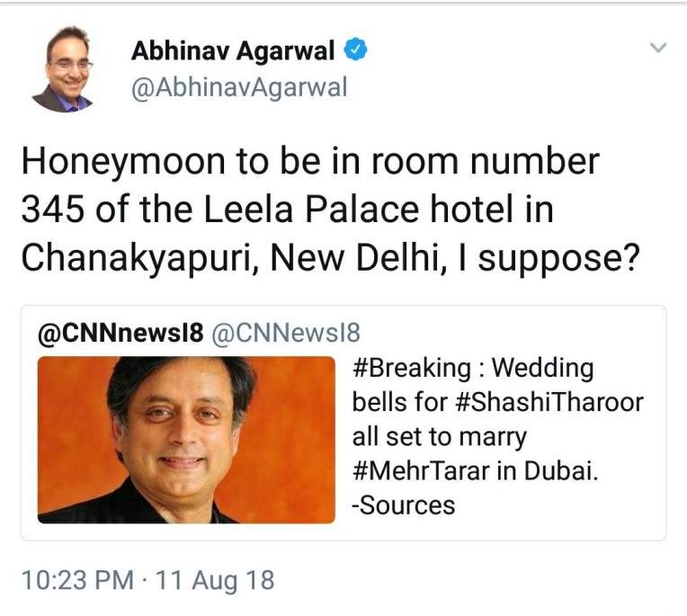
Task: Open the quoted tweet card at '-Sources'
Action: tap(404, 504)
